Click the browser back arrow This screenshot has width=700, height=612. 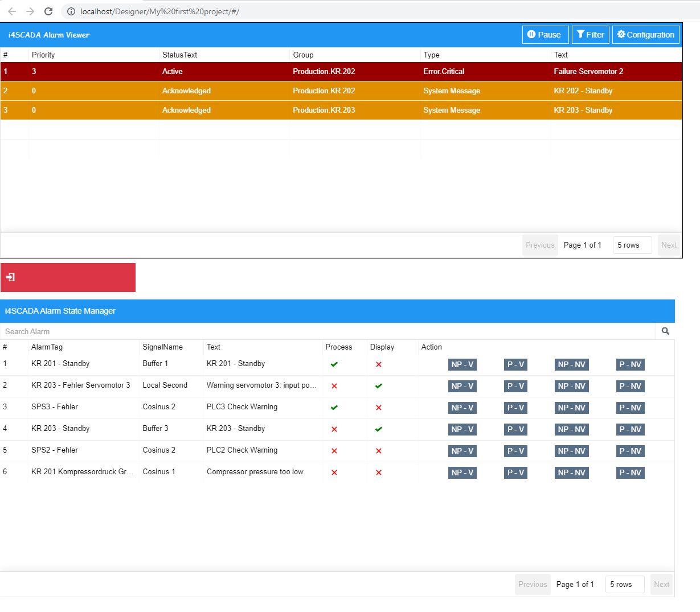[12, 11]
